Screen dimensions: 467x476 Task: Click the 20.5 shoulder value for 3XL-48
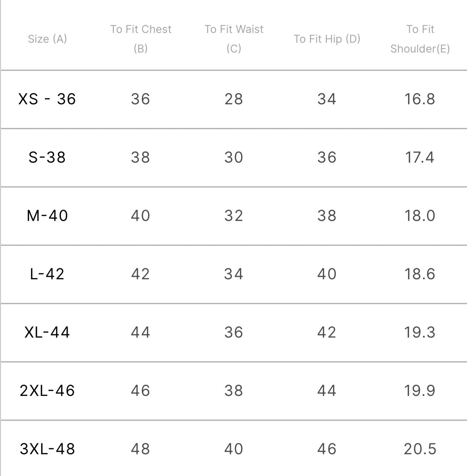(420, 449)
